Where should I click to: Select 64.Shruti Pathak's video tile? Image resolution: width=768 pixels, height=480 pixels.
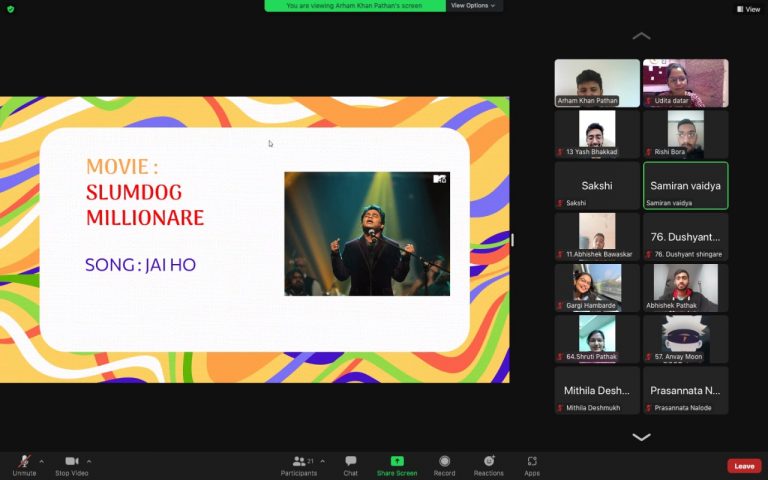click(597, 339)
